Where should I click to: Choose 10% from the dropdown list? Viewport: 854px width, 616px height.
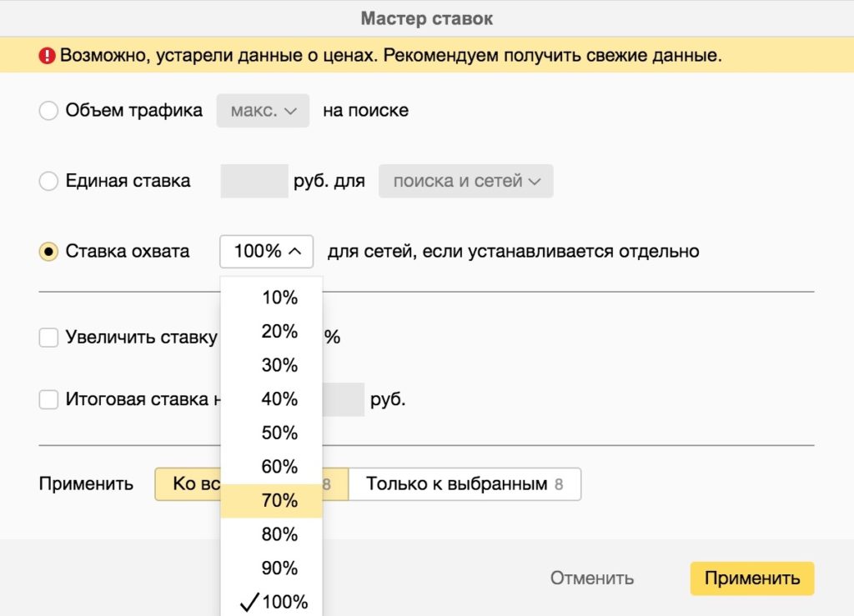279,298
